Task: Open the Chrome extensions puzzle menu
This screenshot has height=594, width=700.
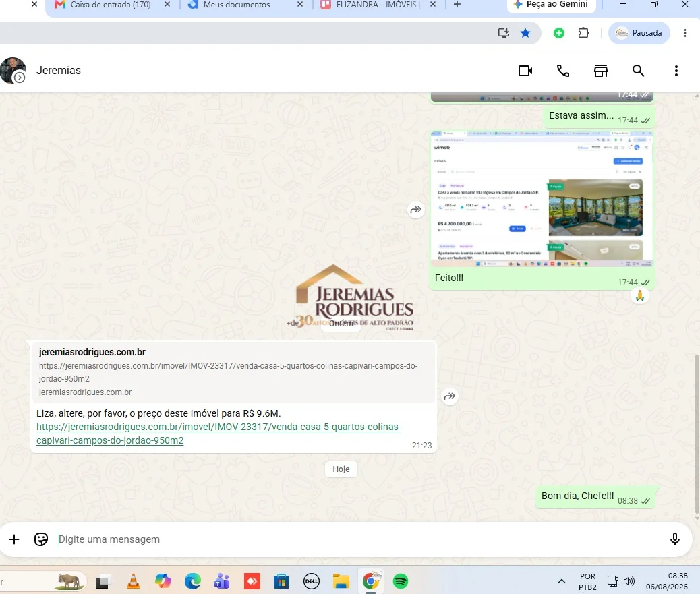Action: (583, 32)
